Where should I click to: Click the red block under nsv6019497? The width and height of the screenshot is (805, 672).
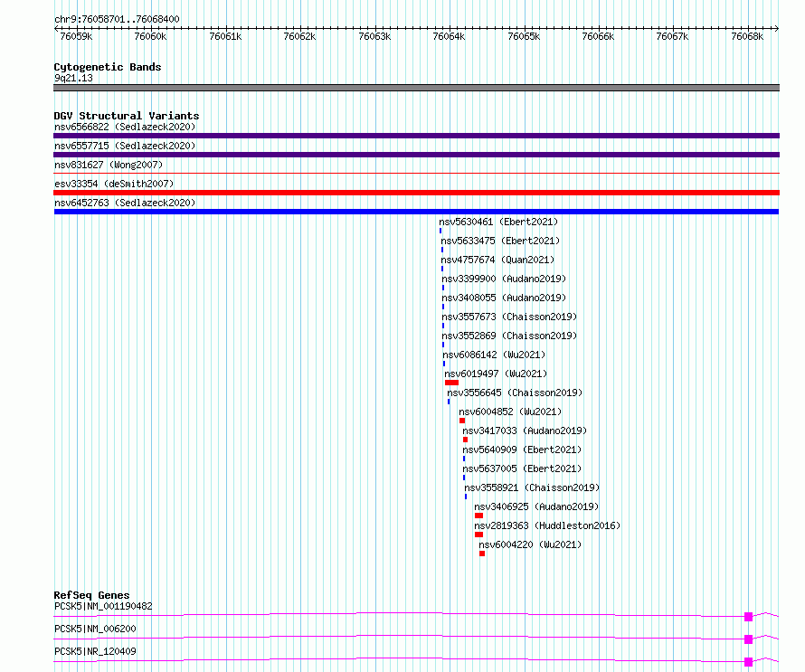451,383
